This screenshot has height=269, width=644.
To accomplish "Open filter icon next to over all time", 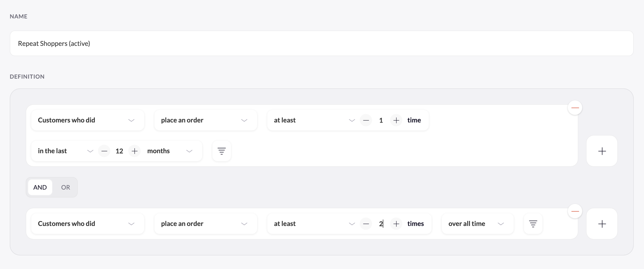I will [533, 224].
